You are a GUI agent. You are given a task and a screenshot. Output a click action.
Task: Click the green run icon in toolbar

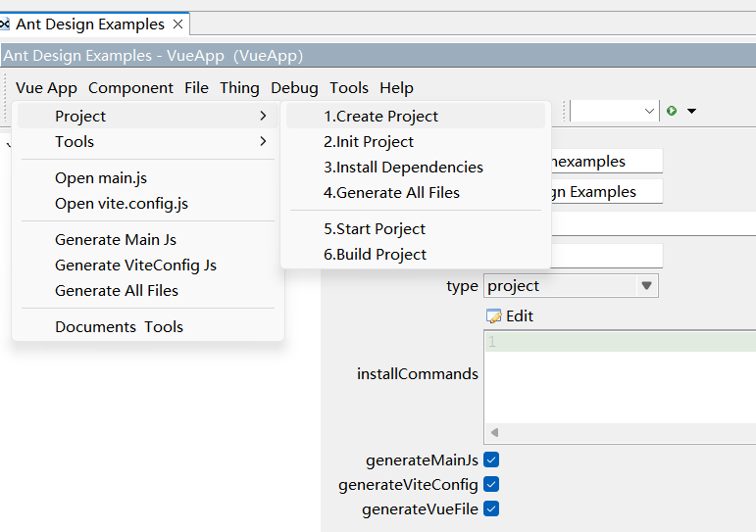click(671, 111)
